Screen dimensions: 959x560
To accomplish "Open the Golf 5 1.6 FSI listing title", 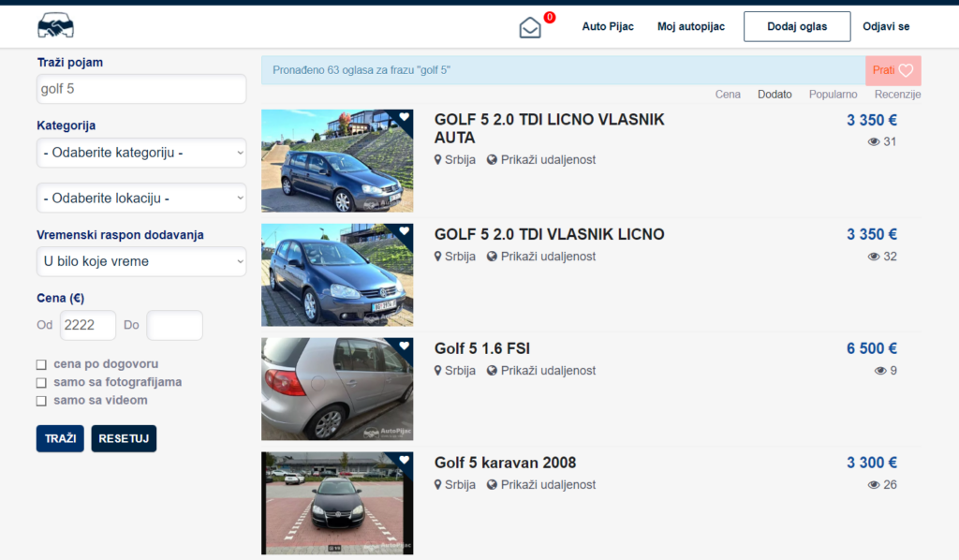I will pos(482,348).
